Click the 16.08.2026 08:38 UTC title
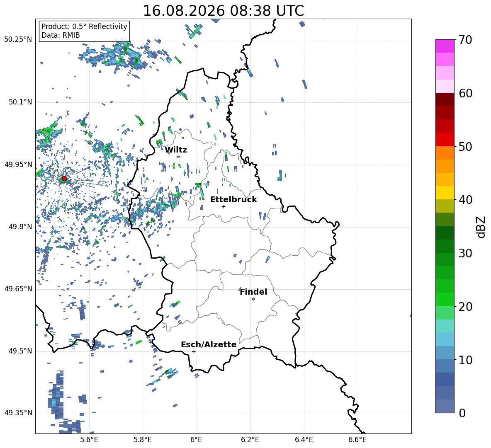The width and height of the screenshot is (491, 448). tap(223, 11)
